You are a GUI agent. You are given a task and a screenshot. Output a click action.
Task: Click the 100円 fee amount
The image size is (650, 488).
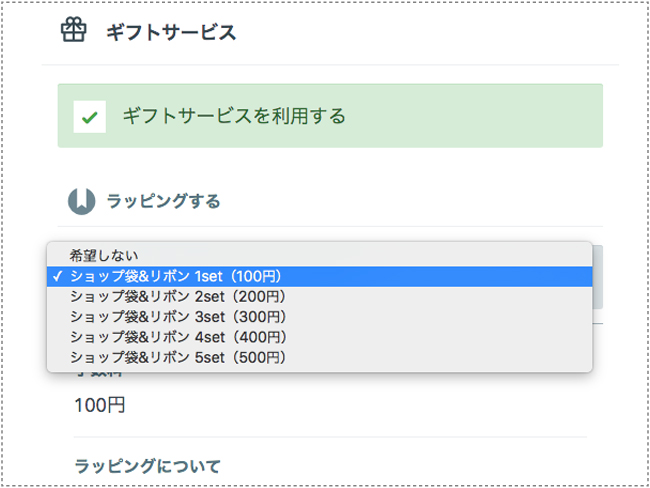tap(100, 405)
